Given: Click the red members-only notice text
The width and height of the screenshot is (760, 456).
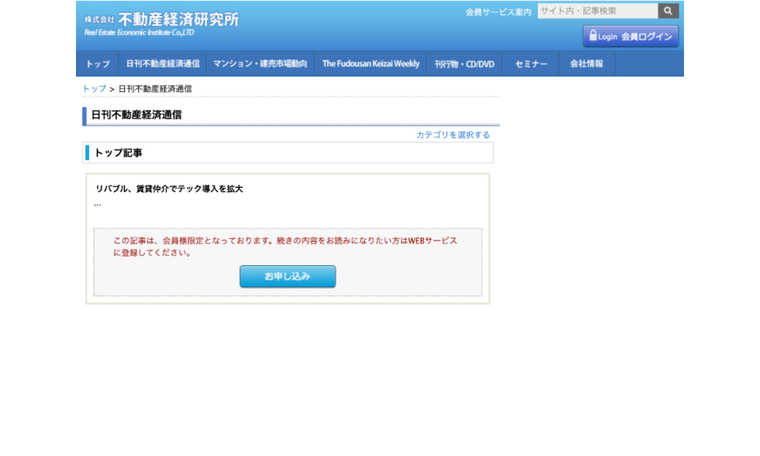Looking at the screenshot, I should click(x=285, y=246).
